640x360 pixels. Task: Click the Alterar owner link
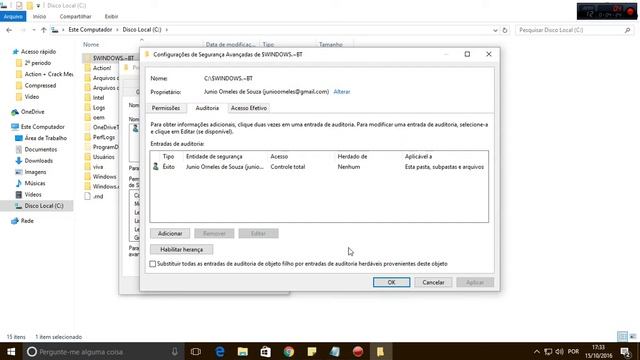coord(342,92)
